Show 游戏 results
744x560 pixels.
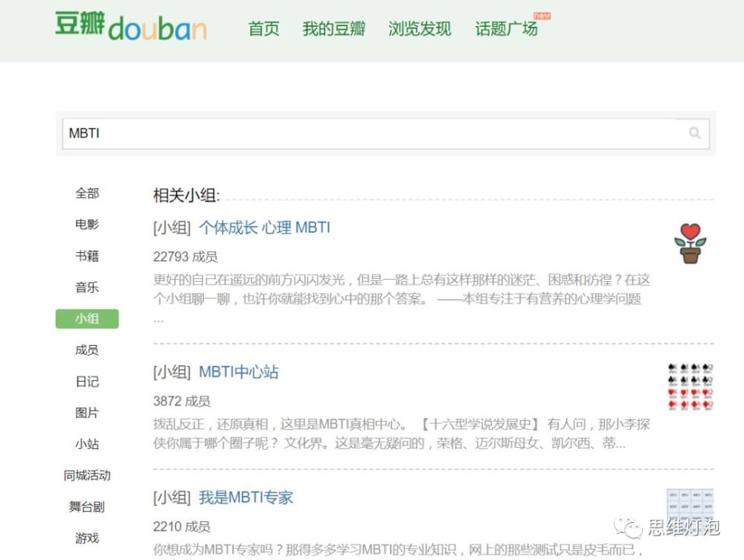click(87, 538)
